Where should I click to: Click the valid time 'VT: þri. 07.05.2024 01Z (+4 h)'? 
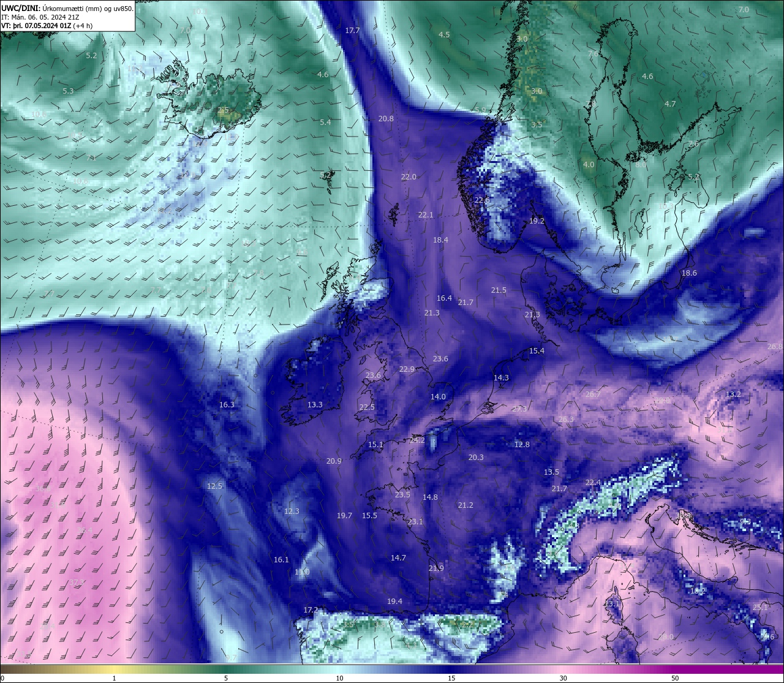point(47,26)
